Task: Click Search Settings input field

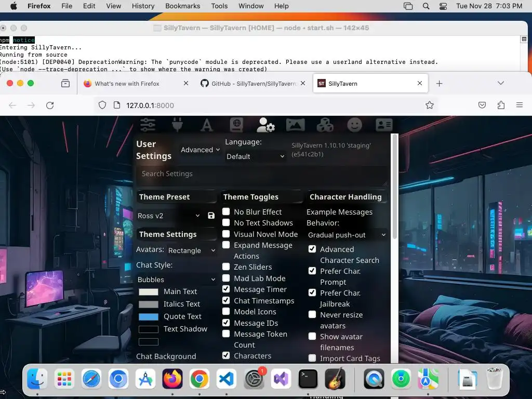Action: click(262, 176)
